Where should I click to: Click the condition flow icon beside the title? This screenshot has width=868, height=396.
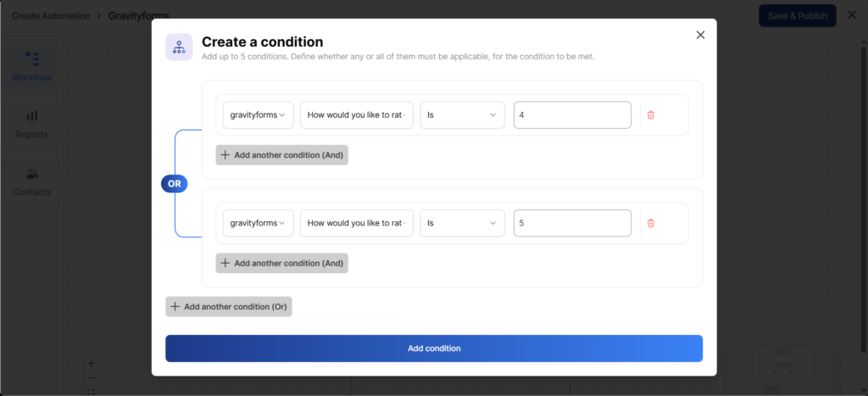tap(179, 47)
